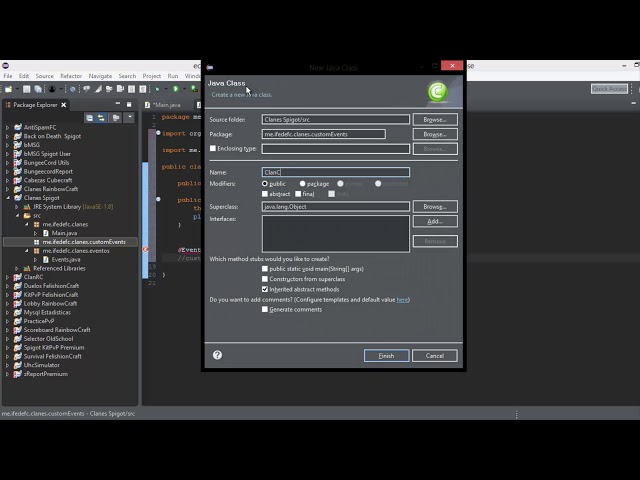Click the Referenced Libraries icon
Screen dimensions: 640x480
[x=27, y=268]
